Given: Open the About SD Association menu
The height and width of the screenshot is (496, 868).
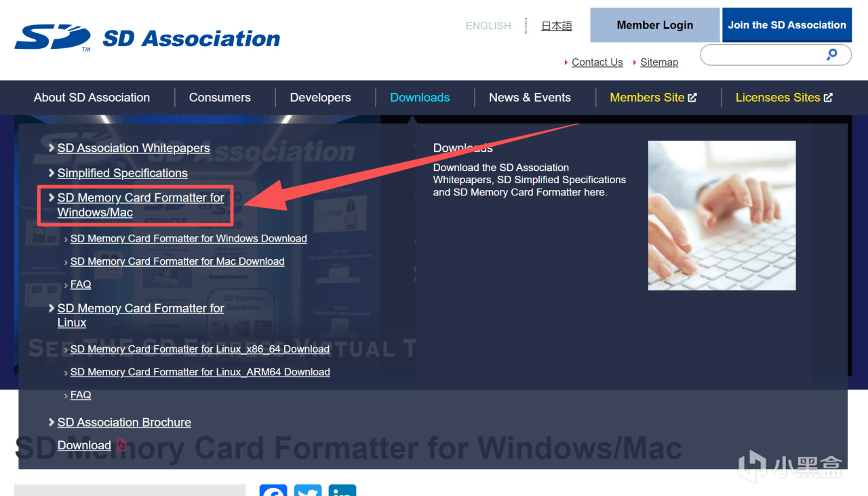Looking at the screenshot, I should (92, 98).
